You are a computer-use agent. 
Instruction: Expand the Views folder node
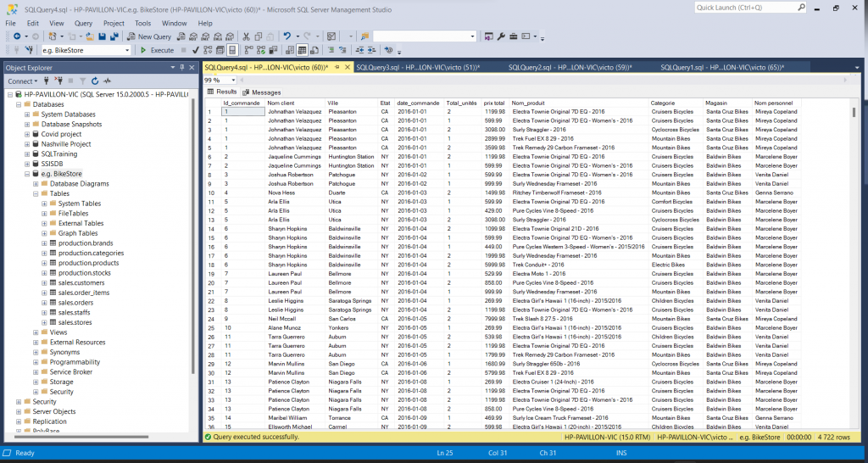click(x=36, y=332)
